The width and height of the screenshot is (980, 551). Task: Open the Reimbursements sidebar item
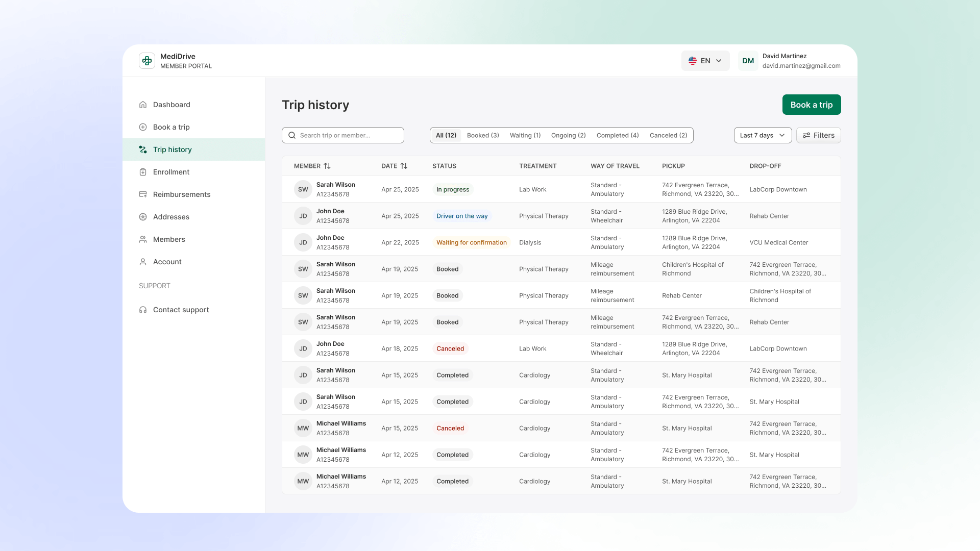pos(194,194)
